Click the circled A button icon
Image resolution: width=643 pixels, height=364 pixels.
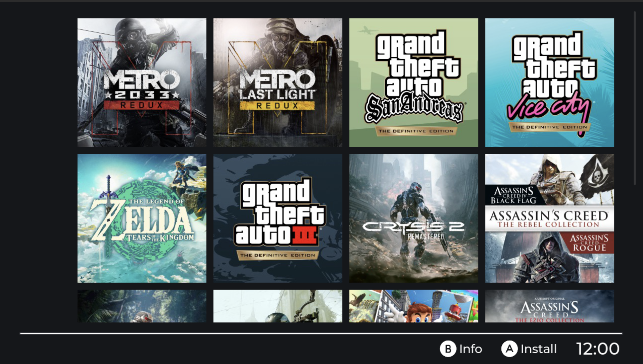pos(509,349)
